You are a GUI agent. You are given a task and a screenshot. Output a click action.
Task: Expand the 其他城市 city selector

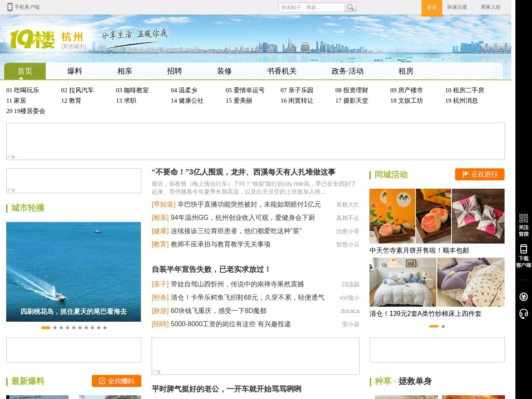(74, 47)
